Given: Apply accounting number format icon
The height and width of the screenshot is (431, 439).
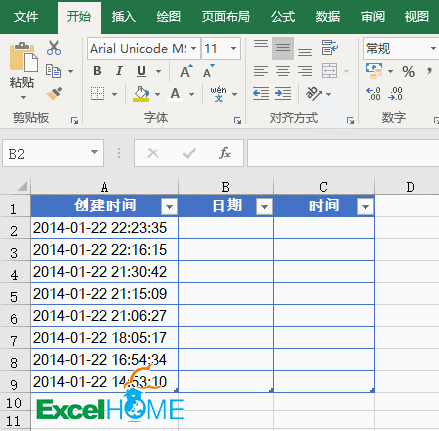Looking at the screenshot, I should 374,71.
